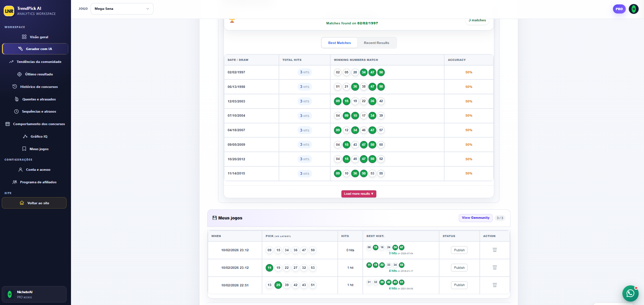Click ball 34 in the 02/02/1997 row

[x=364, y=72]
